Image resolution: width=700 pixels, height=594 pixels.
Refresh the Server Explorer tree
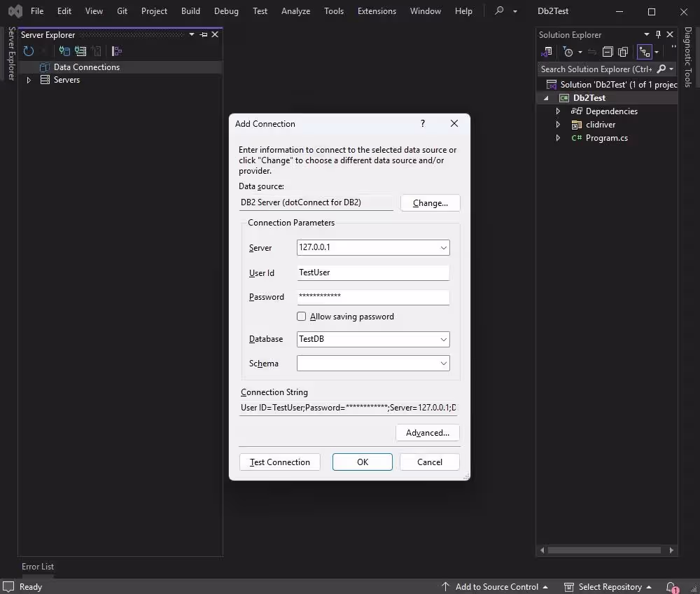(x=29, y=51)
